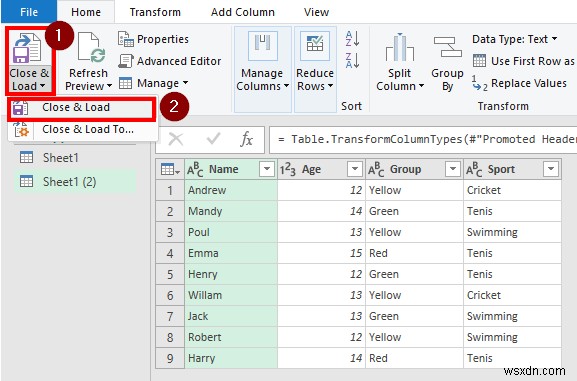Image resolution: width=577 pixels, height=381 pixels.
Task: Cancel formula edit with X icon
Action: [x=176, y=140]
